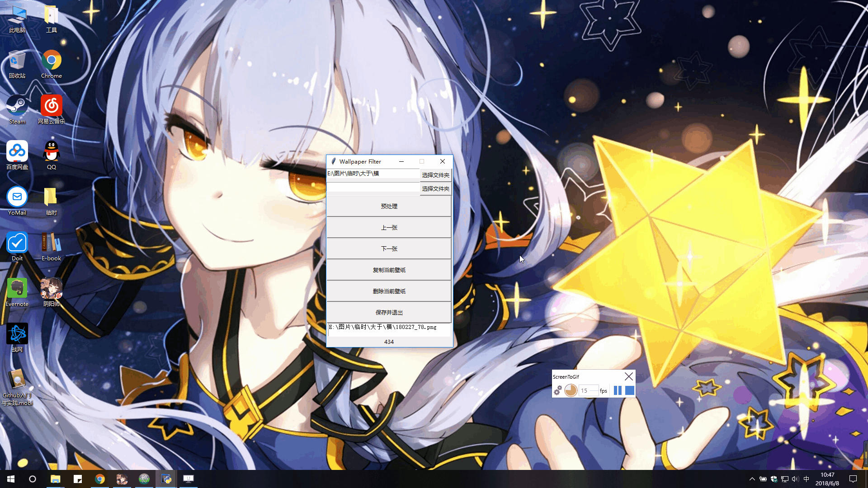Go to previous wallpaper with 上一张
The image size is (868, 488).
click(389, 227)
